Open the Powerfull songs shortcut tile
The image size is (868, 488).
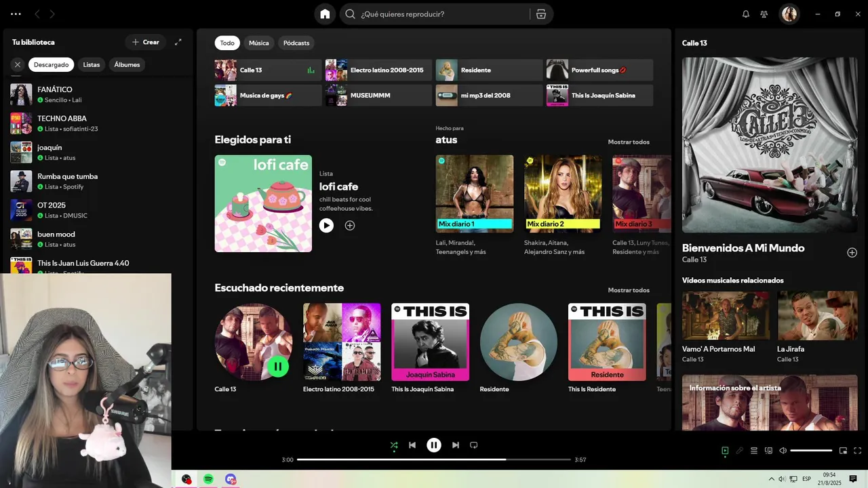[x=599, y=70]
